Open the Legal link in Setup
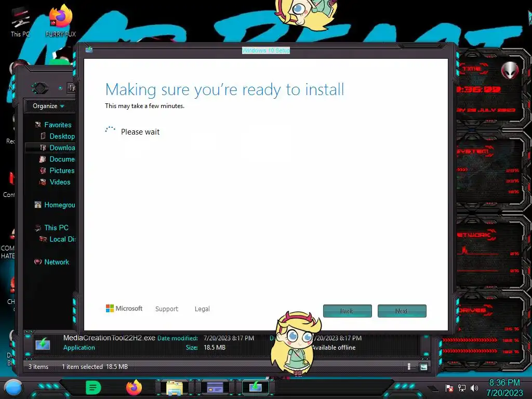Image resolution: width=532 pixels, height=399 pixels. click(202, 309)
